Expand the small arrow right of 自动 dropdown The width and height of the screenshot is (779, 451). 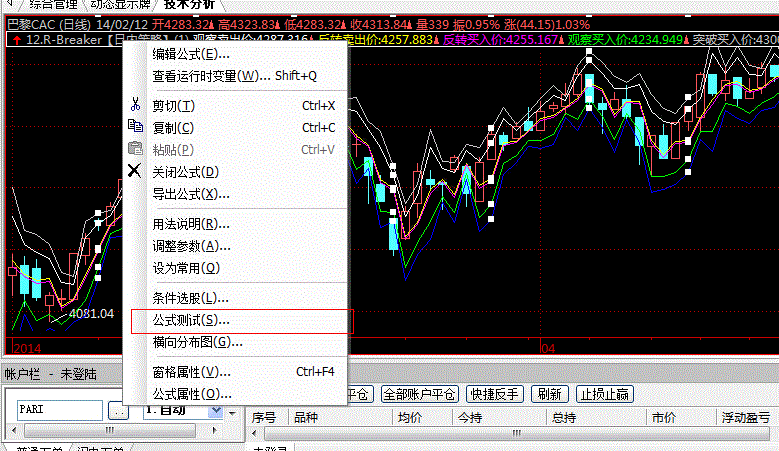(x=233, y=413)
